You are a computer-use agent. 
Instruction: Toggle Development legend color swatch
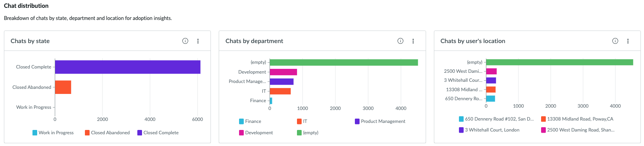[x=241, y=133]
